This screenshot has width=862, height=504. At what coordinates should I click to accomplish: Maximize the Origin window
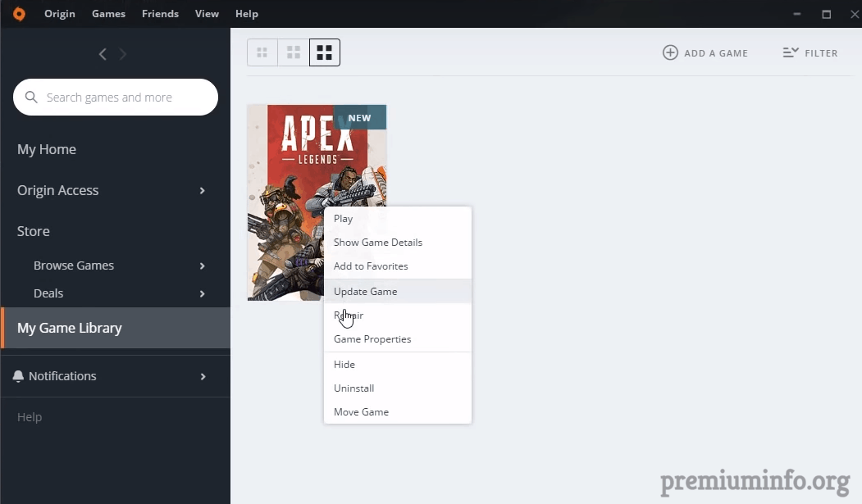[826, 14]
